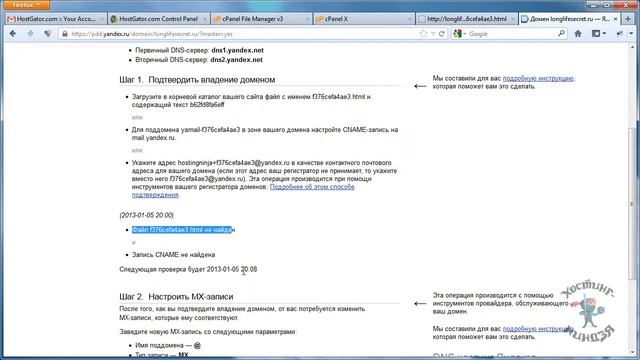Close the cPanel X tab
Screen dimensions: 640x360
[409, 19]
